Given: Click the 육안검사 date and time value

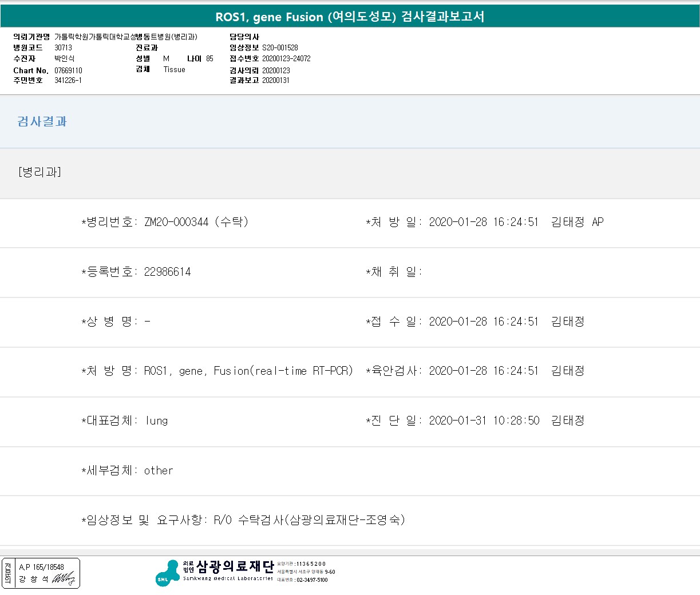Looking at the screenshot, I should tap(484, 371).
